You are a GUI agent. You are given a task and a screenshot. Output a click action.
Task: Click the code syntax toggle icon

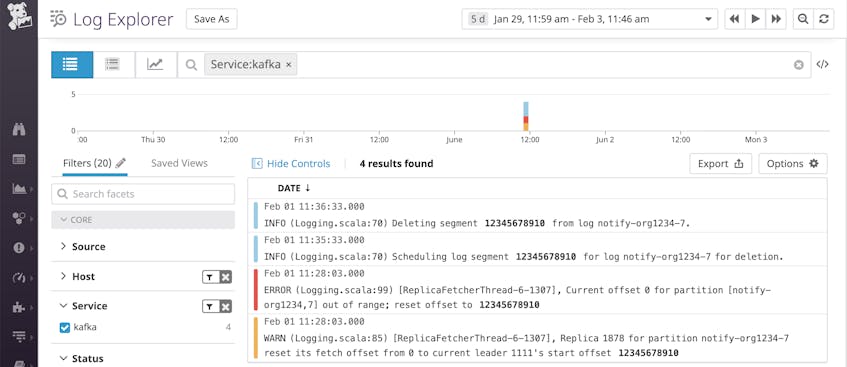point(822,64)
